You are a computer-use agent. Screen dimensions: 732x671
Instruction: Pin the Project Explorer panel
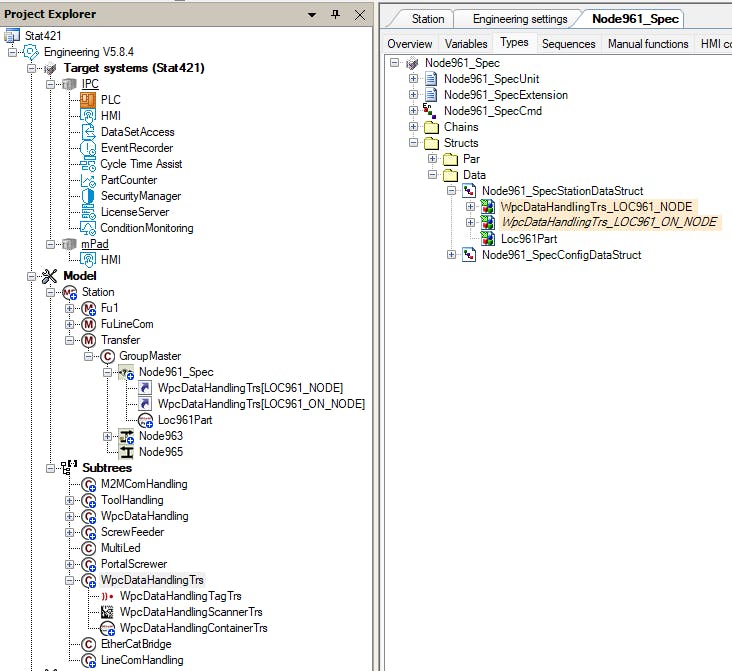point(335,14)
